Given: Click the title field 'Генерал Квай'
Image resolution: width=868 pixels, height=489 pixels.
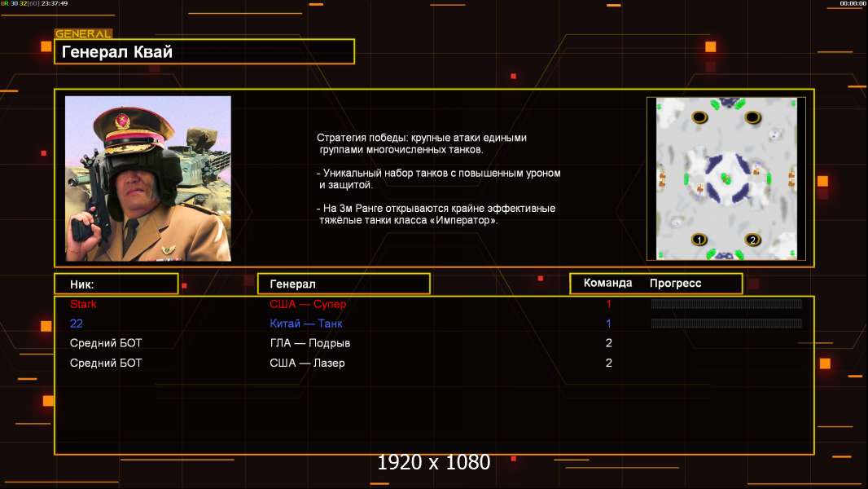Looking at the screenshot, I should [204, 51].
